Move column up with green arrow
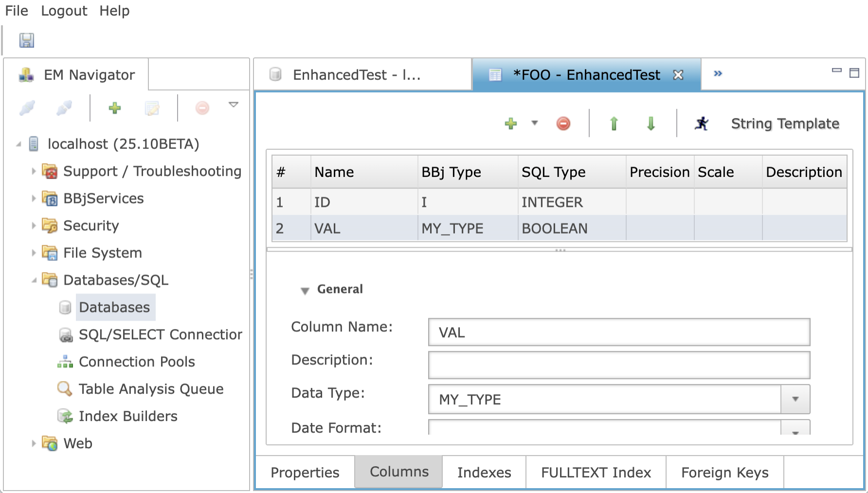The width and height of the screenshot is (868, 493). coord(614,124)
